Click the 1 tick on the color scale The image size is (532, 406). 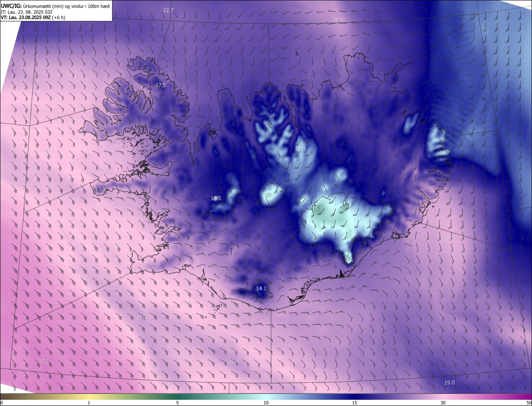89,403
